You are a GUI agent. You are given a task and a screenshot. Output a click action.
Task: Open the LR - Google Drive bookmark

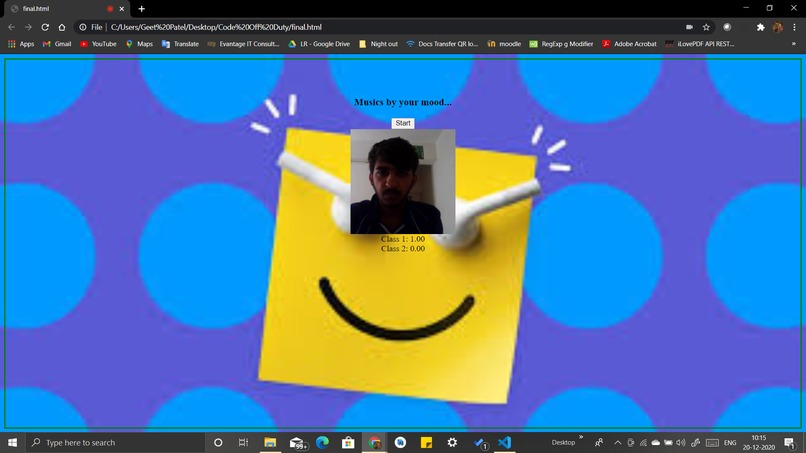coord(319,44)
